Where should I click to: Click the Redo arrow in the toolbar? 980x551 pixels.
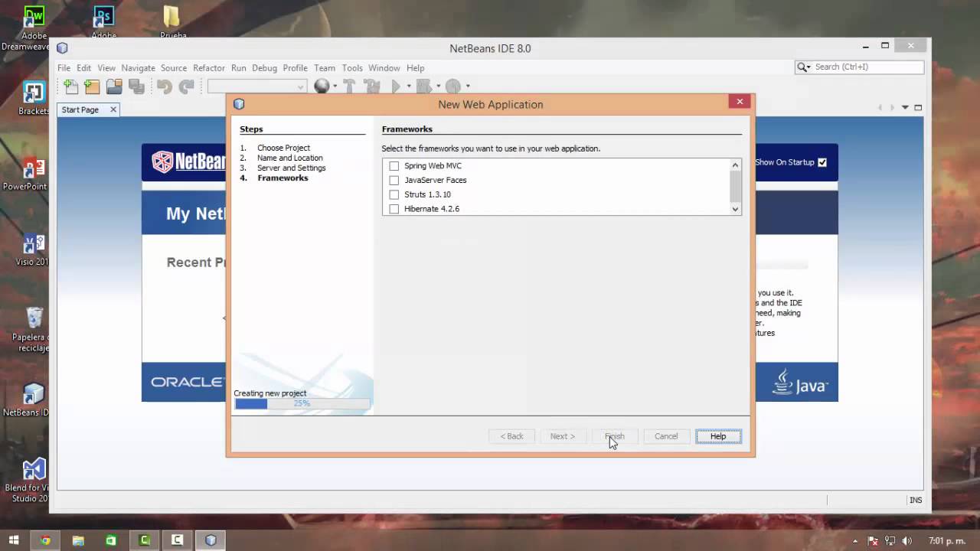click(x=186, y=86)
